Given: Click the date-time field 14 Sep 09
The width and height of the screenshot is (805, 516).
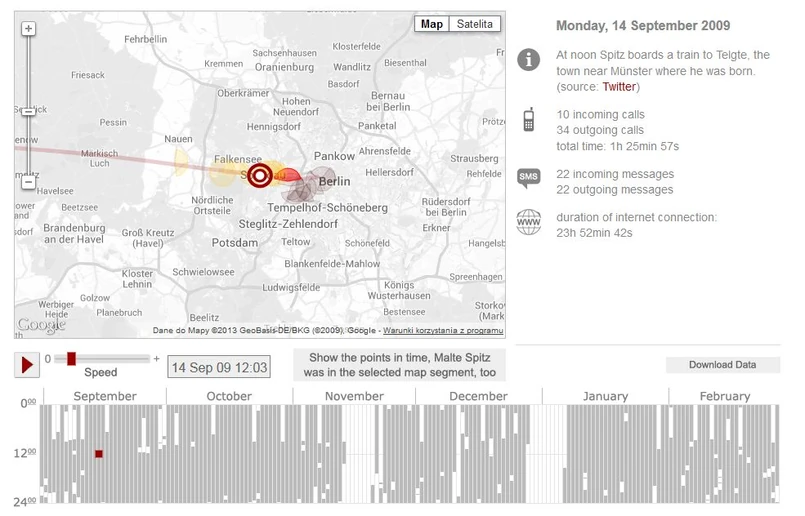Looking at the screenshot, I should tap(219, 367).
